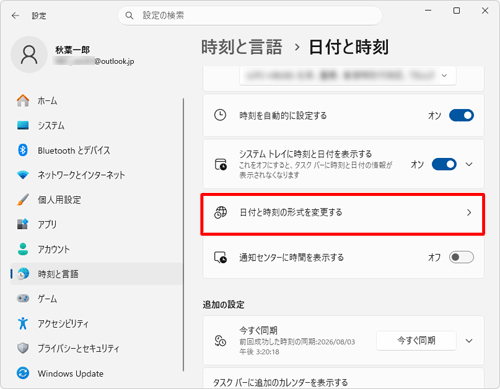Click the system tray calendar-clock icon

[221, 164]
